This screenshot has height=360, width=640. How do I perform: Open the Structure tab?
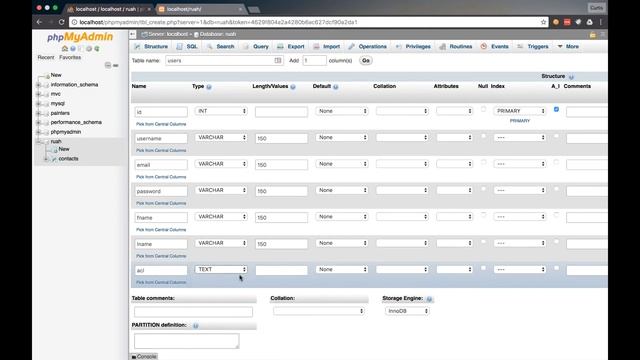click(x=151, y=47)
